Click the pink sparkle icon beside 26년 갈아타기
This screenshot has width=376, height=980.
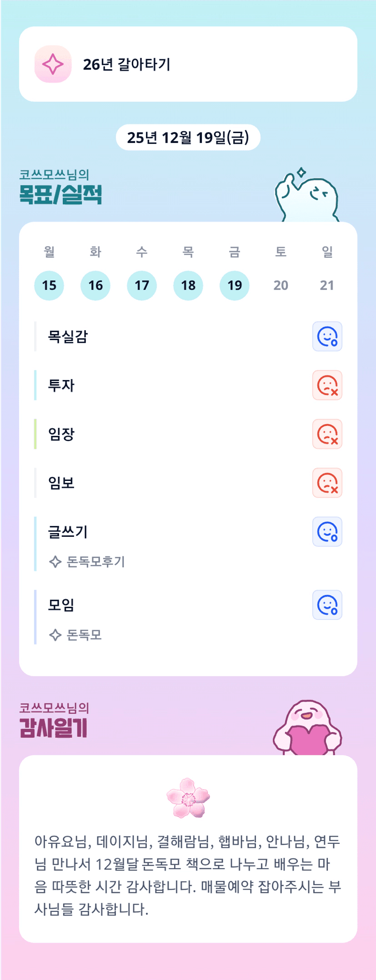(53, 64)
